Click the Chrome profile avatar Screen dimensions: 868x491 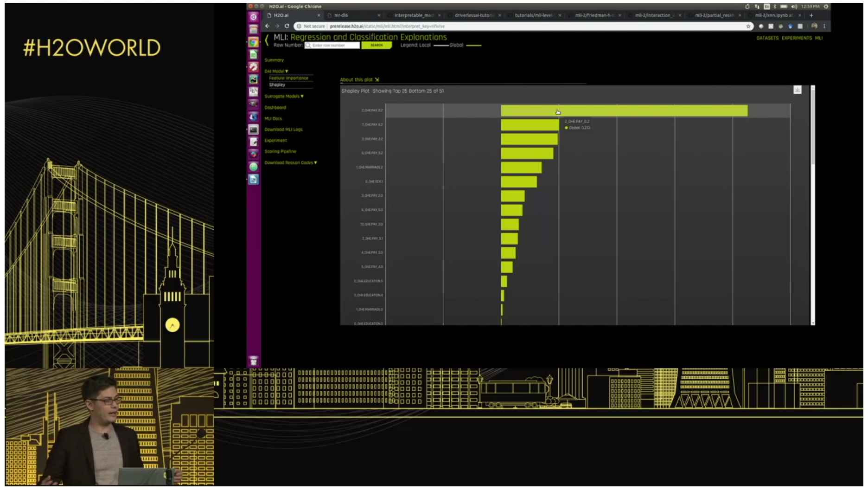click(814, 26)
